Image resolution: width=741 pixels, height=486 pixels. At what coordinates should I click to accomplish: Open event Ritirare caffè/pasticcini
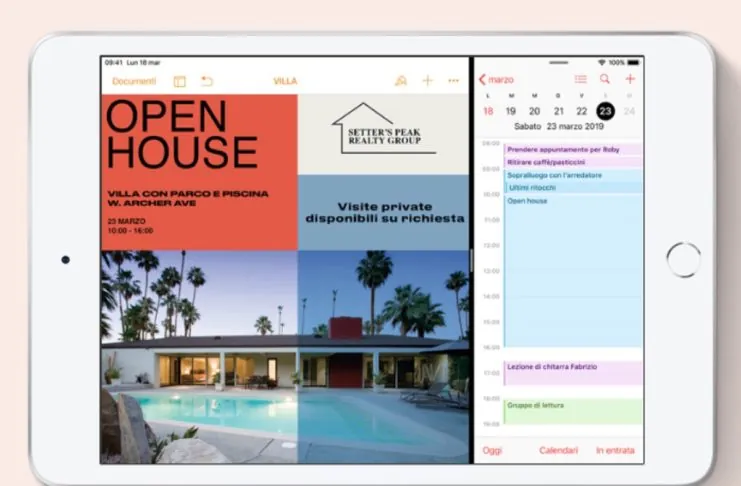[x=573, y=163]
